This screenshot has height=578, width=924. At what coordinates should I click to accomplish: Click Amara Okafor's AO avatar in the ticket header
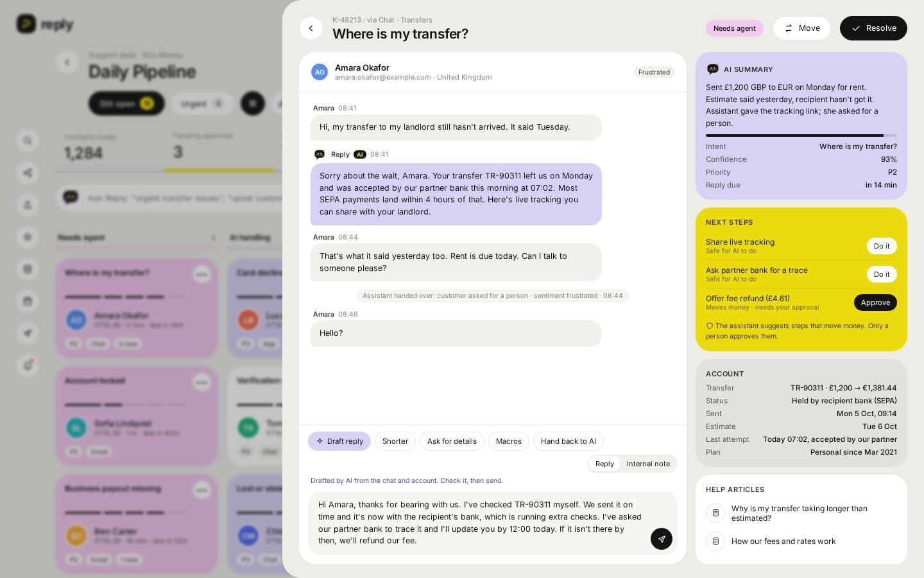point(320,72)
